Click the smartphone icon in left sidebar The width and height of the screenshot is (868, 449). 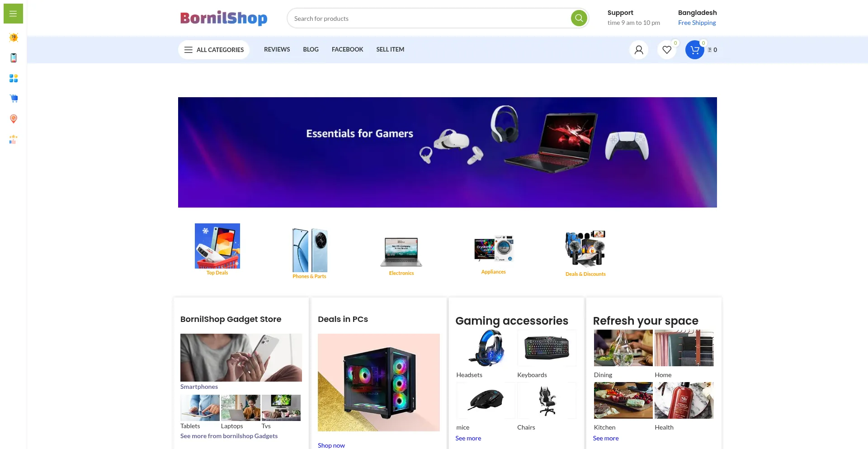(x=14, y=58)
